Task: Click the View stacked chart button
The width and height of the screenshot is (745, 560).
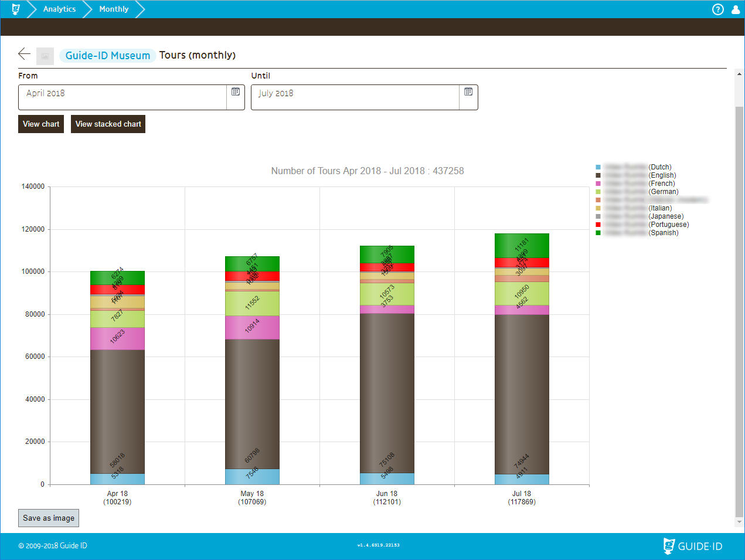Action: point(108,124)
